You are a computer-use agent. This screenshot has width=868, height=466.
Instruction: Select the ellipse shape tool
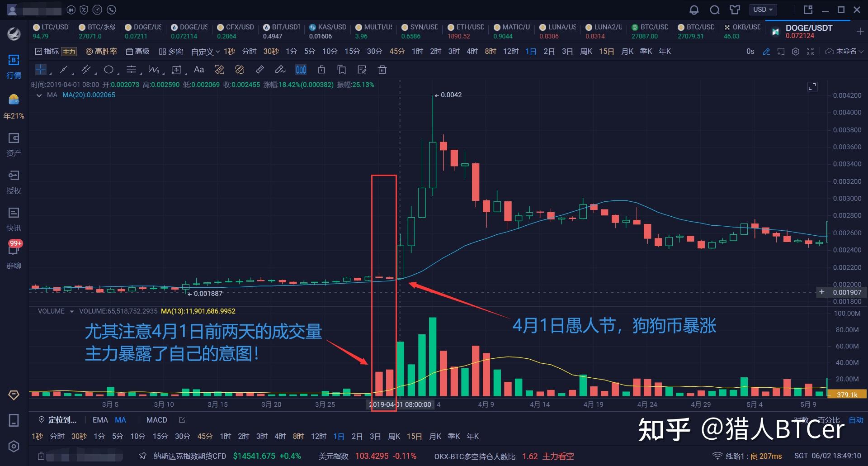coord(108,69)
